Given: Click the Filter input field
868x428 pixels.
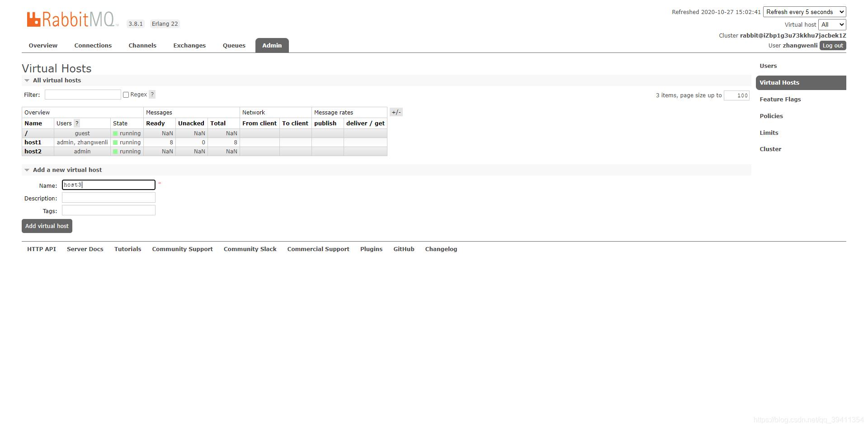Looking at the screenshot, I should click(83, 95).
